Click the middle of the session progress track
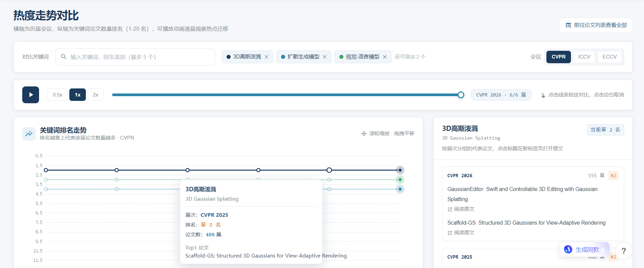644x268 pixels. point(286,95)
